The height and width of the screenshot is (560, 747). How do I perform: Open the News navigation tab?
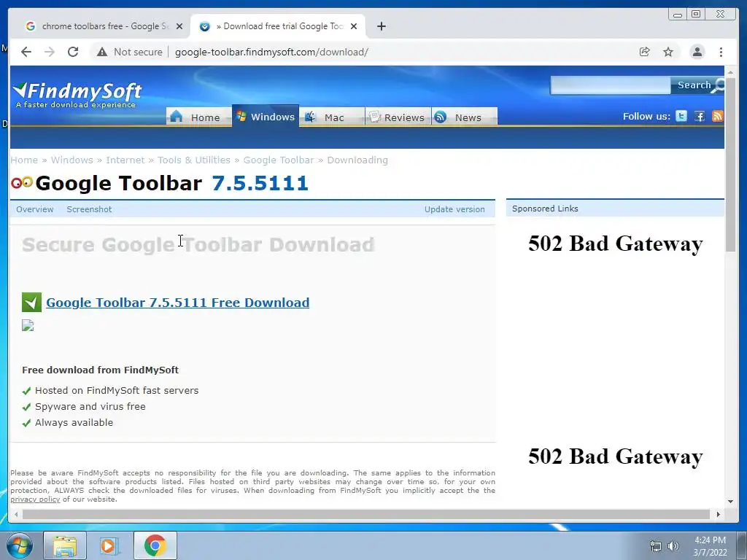tap(465, 117)
